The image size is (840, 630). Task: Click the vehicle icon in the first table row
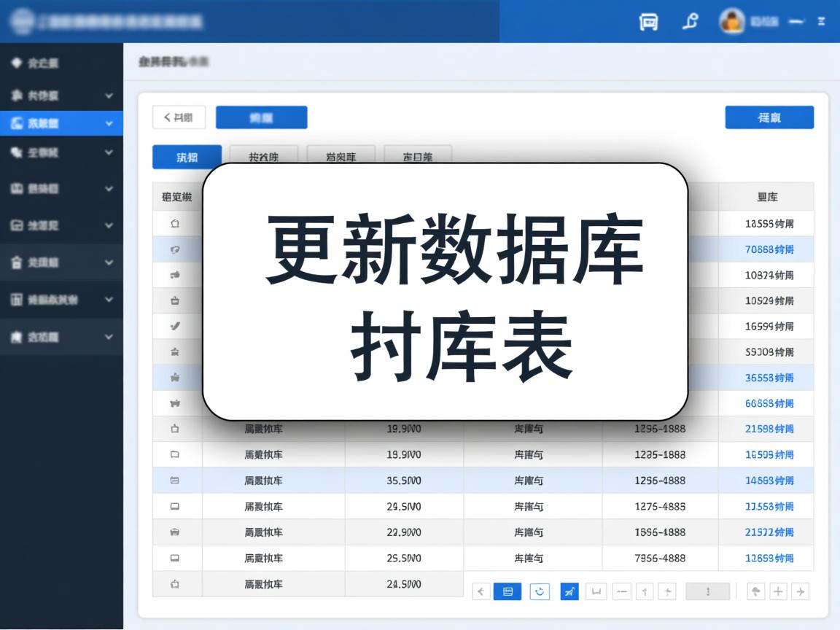pyautogui.click(x=175, y=224)
